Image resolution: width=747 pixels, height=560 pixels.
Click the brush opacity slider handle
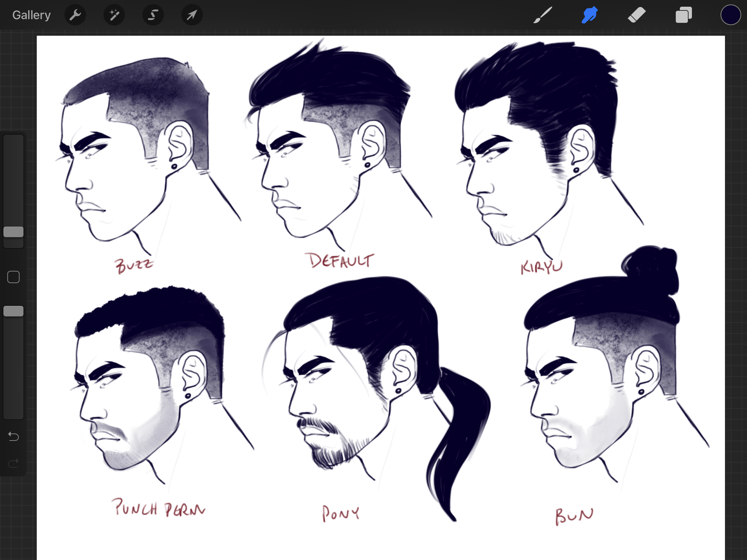[x=13, y=311]
